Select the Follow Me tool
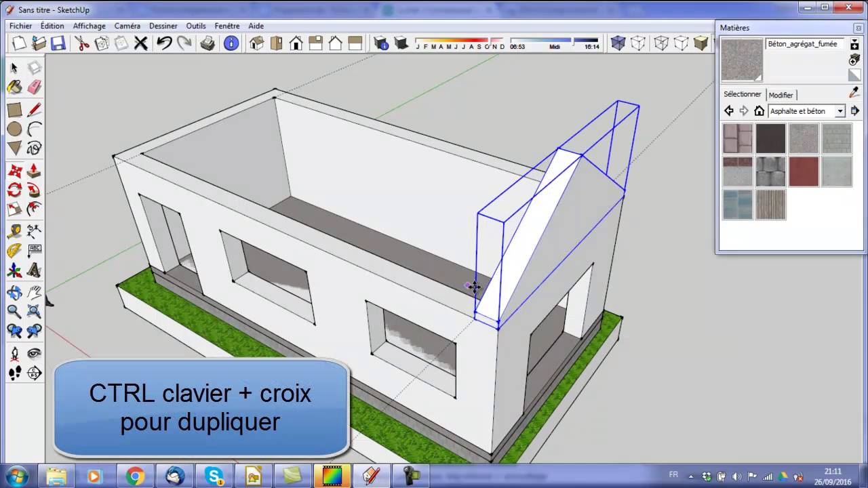Screen dimensions: 868x488 [x=34, y=190]
